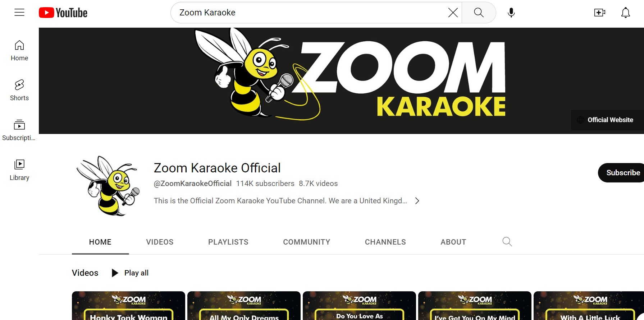
Task: Go to the YouTube logo home
Action: pos(63,13)
